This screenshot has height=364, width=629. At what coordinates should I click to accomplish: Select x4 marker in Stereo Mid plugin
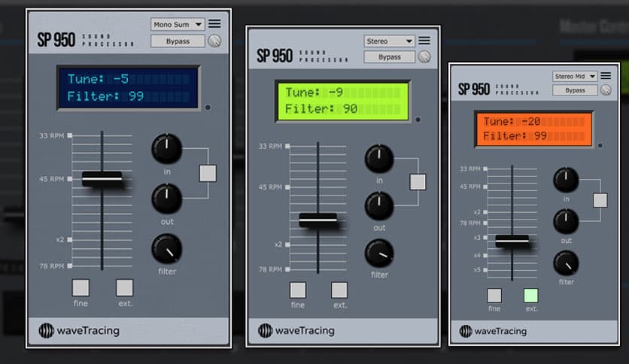[x=485, y=255]
